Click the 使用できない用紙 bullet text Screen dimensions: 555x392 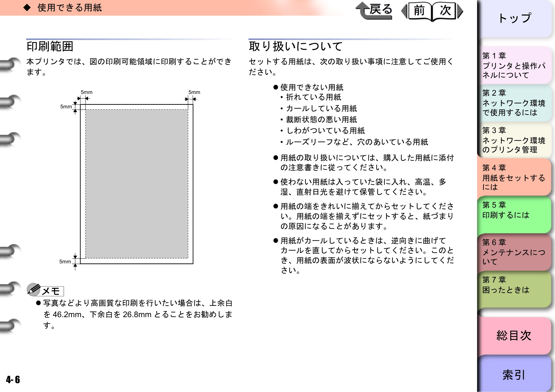coord(312,87)
